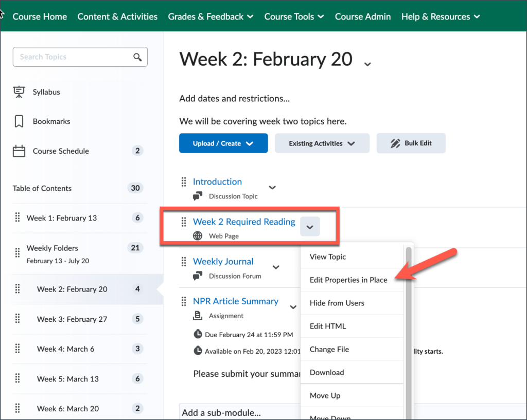Click the globe Web Page icon

198,236
